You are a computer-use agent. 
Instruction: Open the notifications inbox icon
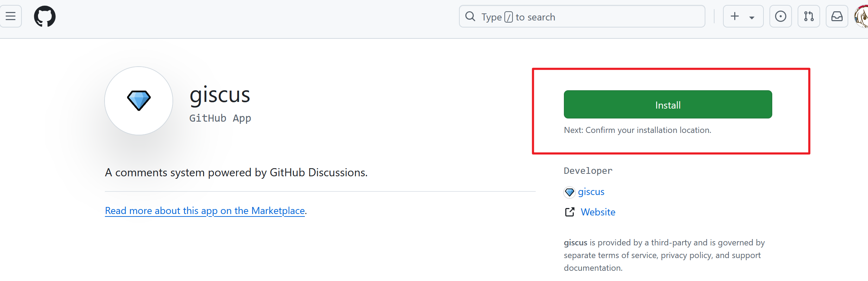point(837,16)
